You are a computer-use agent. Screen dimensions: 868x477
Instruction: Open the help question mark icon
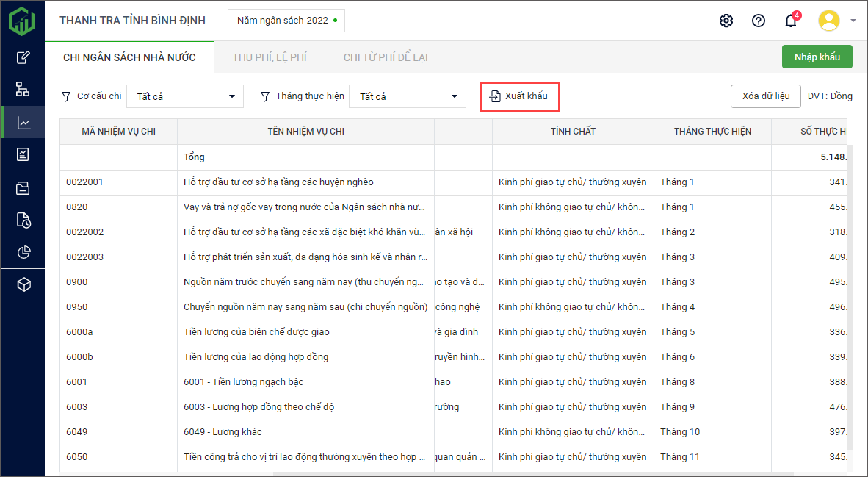[758, 21]
